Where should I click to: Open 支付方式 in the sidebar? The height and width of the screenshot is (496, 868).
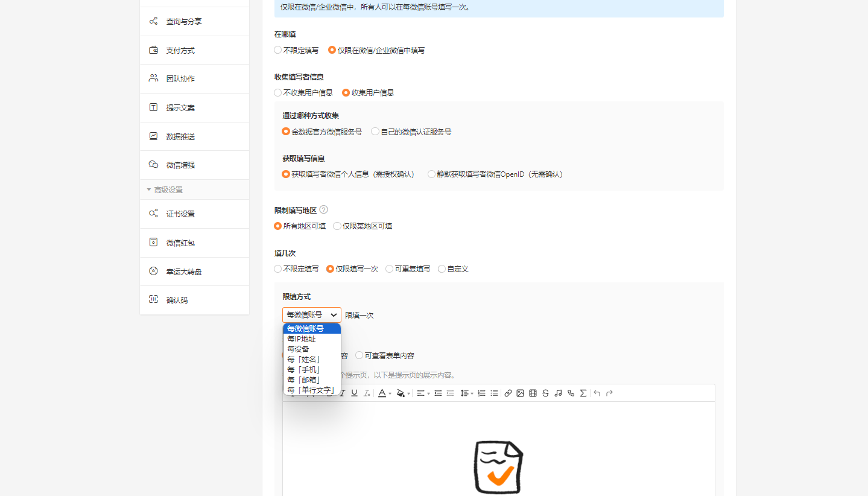pos(194,50)
